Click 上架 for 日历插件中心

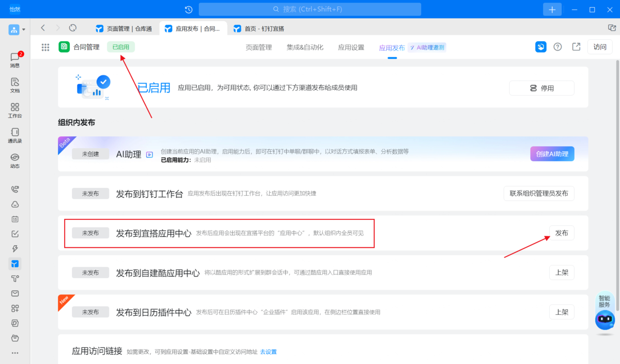[562, 312]
